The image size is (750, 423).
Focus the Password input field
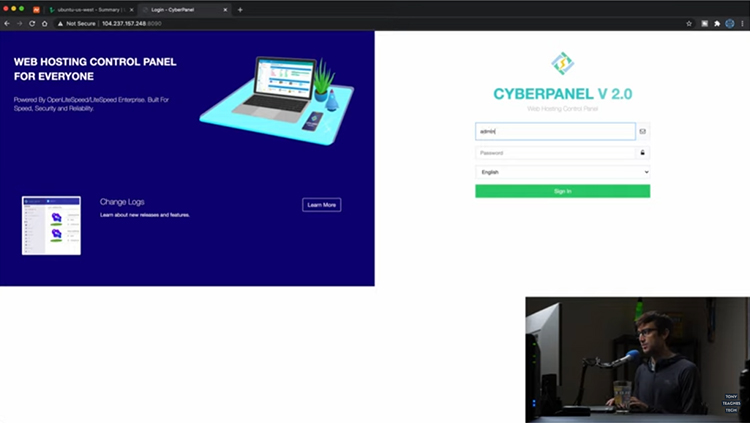click(555, 153)
